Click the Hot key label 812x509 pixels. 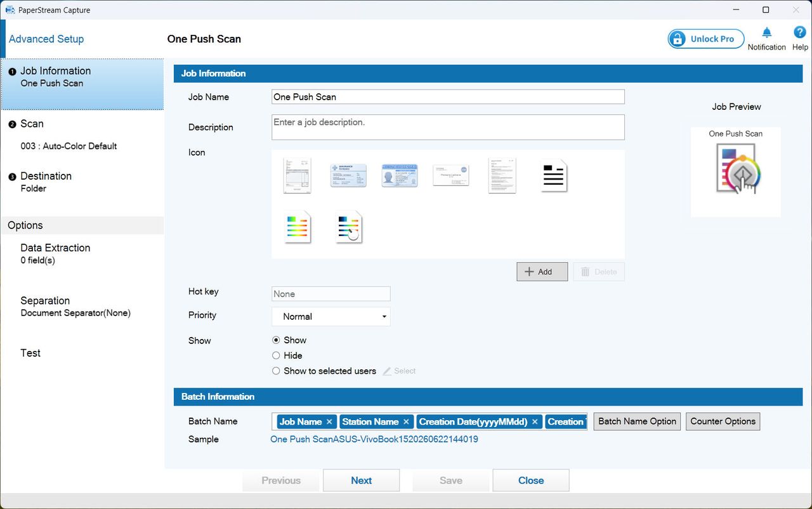click(204, 291)
